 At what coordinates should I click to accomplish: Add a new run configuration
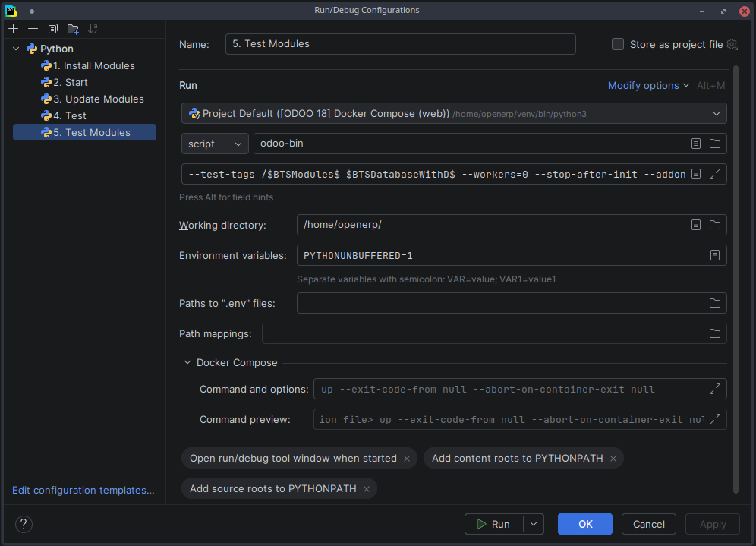[x=13, y=29]
